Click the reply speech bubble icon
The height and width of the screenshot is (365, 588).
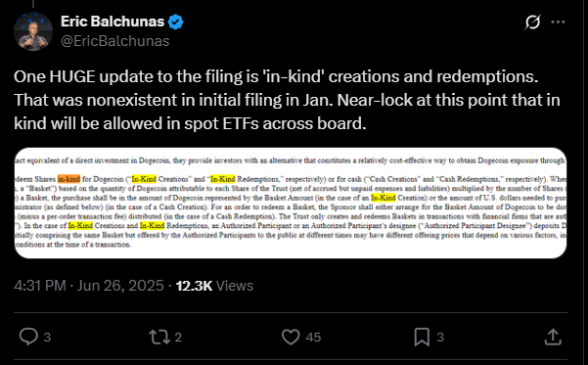(x=28, y=337)
